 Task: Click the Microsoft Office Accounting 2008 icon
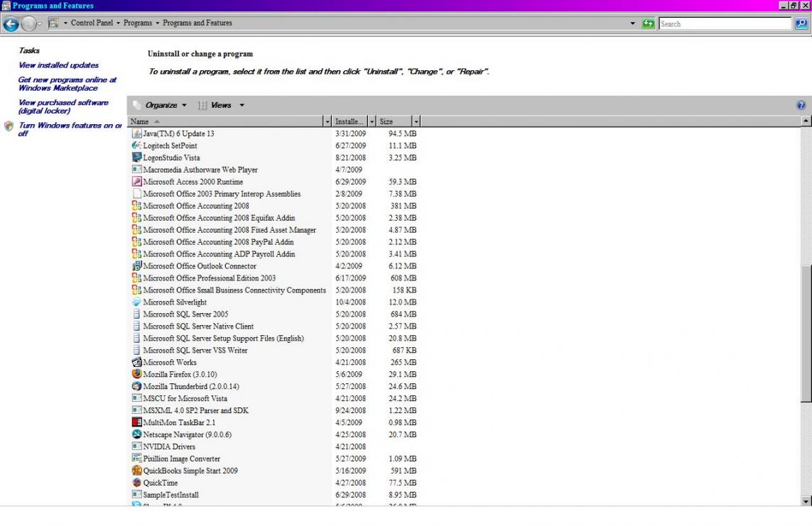(136, 205)
